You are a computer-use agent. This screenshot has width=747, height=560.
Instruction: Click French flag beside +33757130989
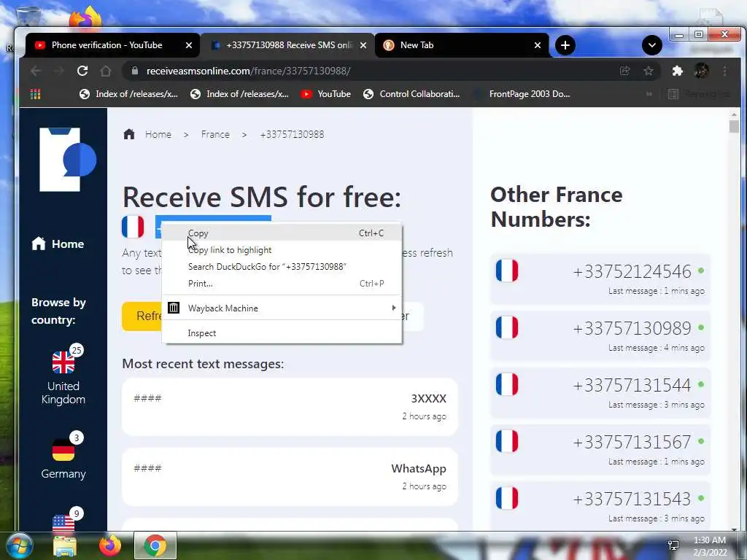(x=507, y=327)
